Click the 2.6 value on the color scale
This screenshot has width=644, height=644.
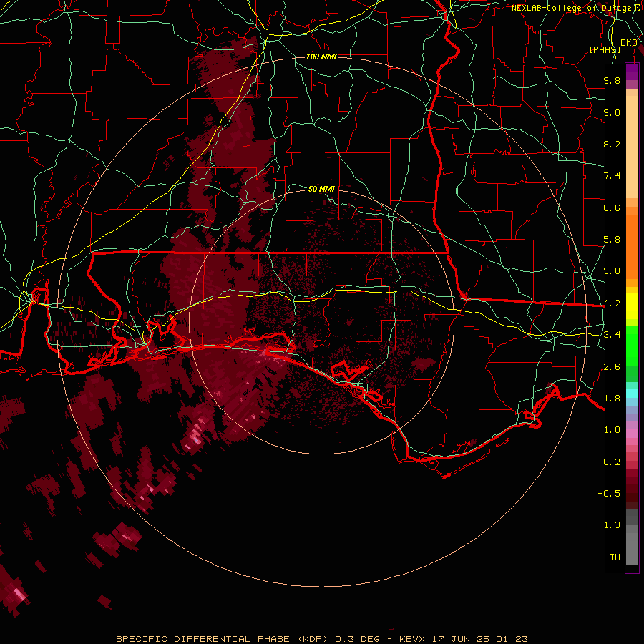[x=612, y=367]
